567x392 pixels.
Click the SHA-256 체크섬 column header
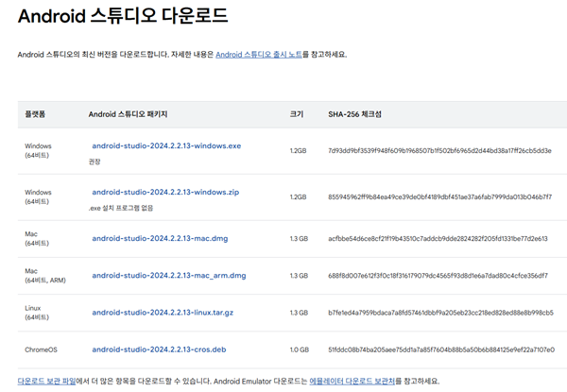click(x=354, y=114)
